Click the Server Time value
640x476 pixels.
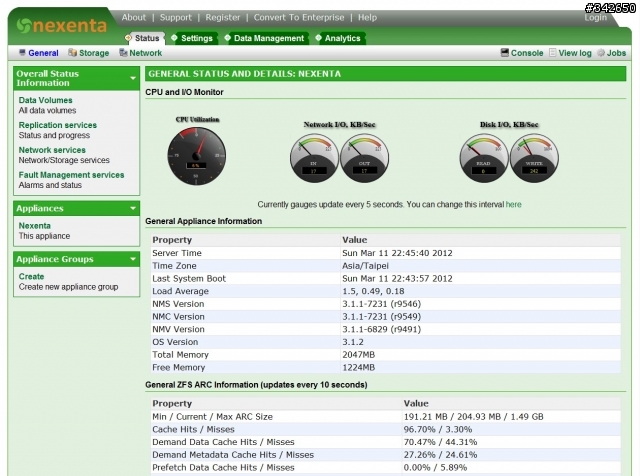[x=397, y=253]
